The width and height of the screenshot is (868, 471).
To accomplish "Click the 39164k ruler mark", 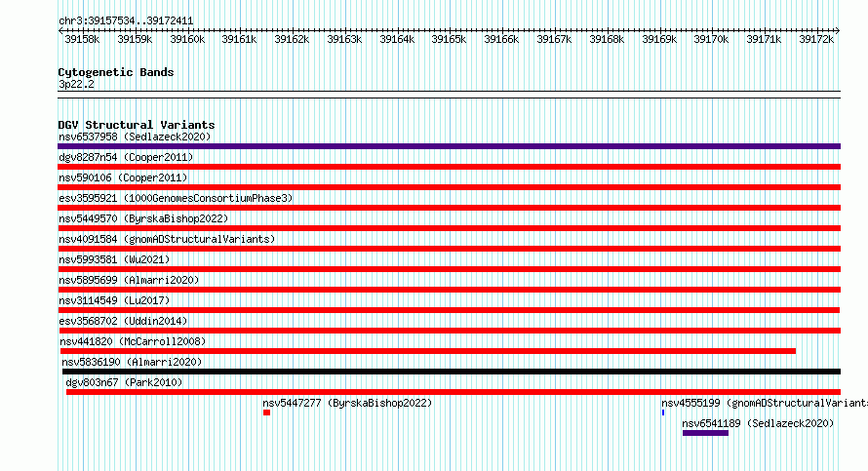I will click(397, 39).
